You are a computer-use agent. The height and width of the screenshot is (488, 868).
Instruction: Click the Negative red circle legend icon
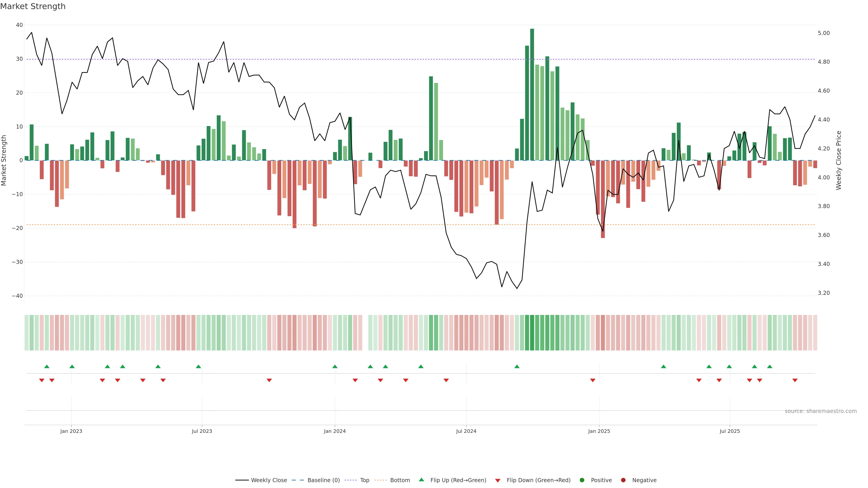coord(623,480)
